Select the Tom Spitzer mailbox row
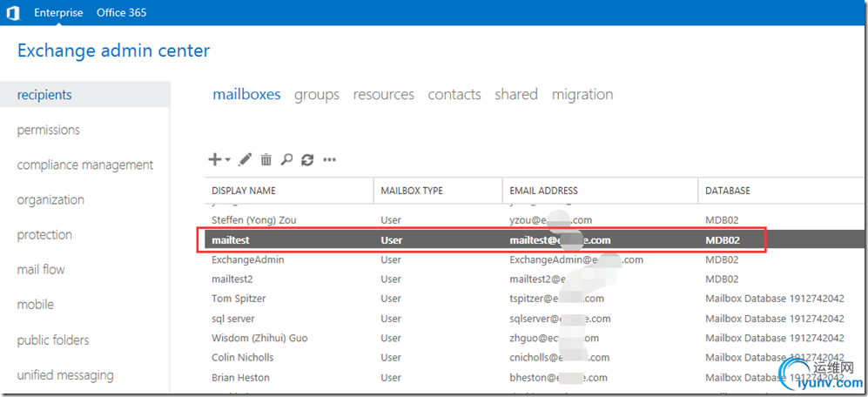The image size is (868, 397). [535, 299]
